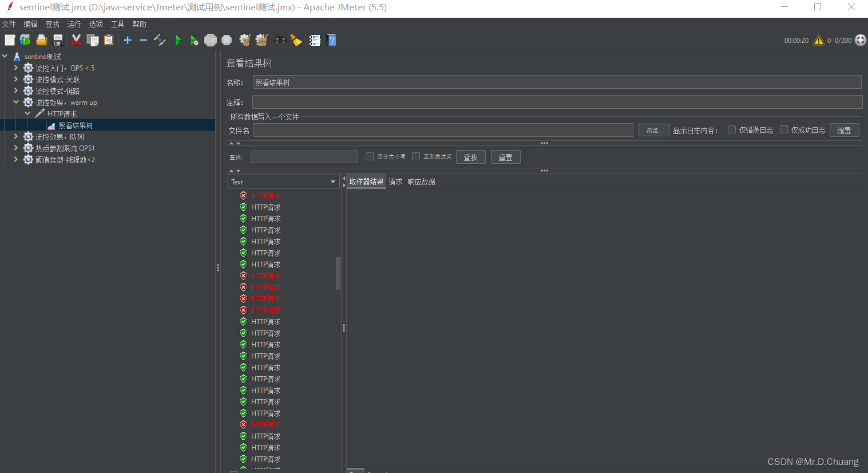
Task: Open a test plan via folder icon
Action: pos(41,40)
